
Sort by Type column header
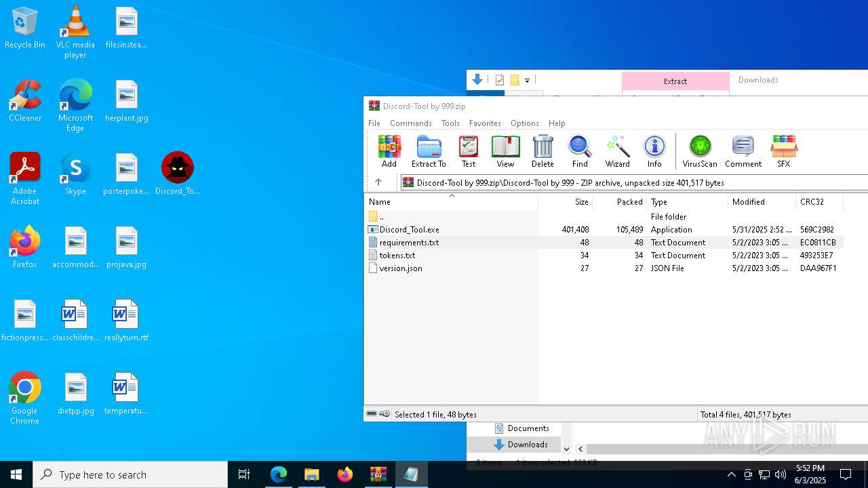click(x=687, y=202)
